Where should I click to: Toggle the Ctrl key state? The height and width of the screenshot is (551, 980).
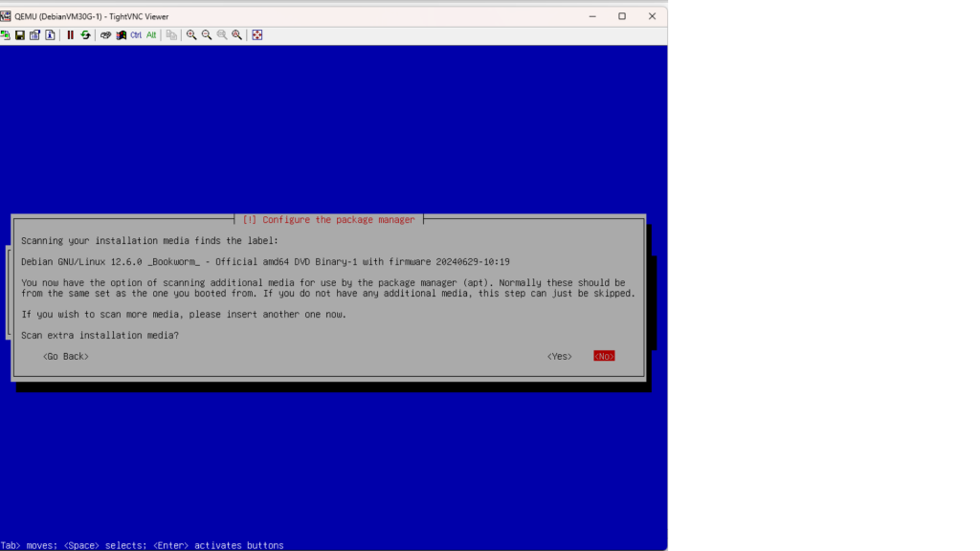[136, 35]
